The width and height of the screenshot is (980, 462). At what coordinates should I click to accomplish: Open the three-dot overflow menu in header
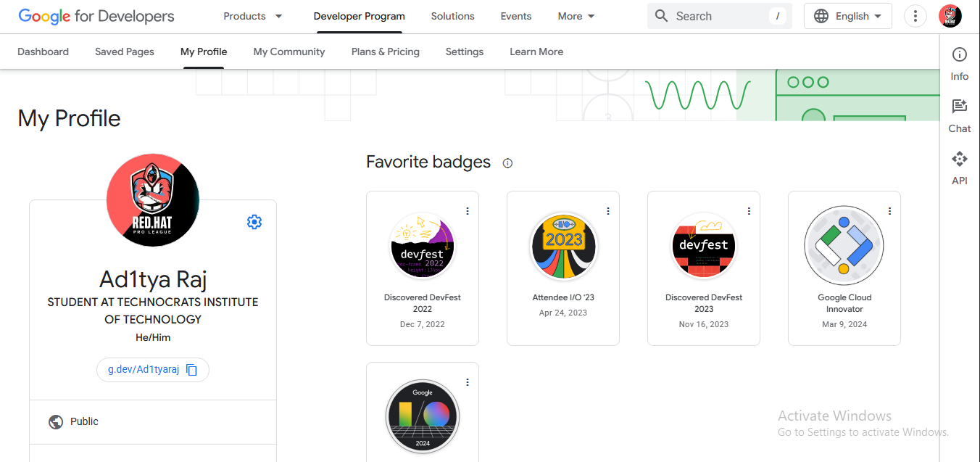(x=915, y=16)
